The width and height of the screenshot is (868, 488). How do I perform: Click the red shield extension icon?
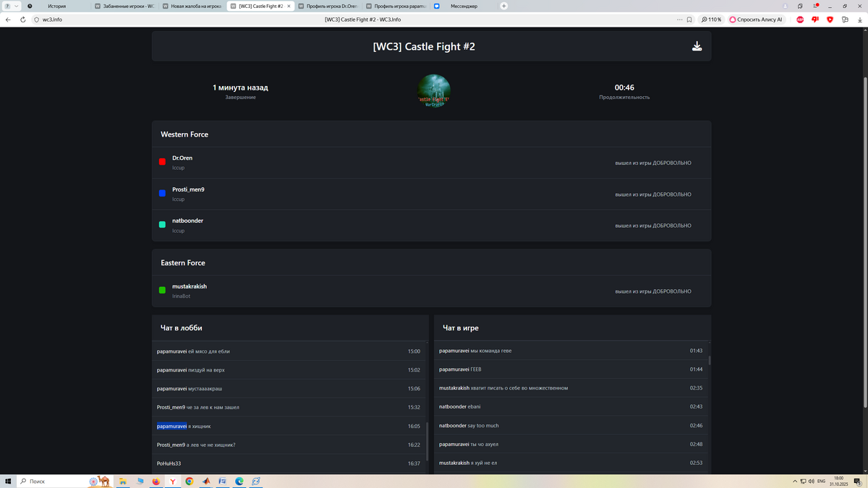pos(830,20)
